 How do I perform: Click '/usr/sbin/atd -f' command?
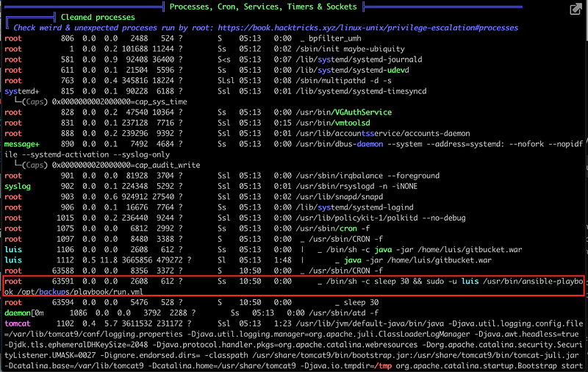pos(343,312)
